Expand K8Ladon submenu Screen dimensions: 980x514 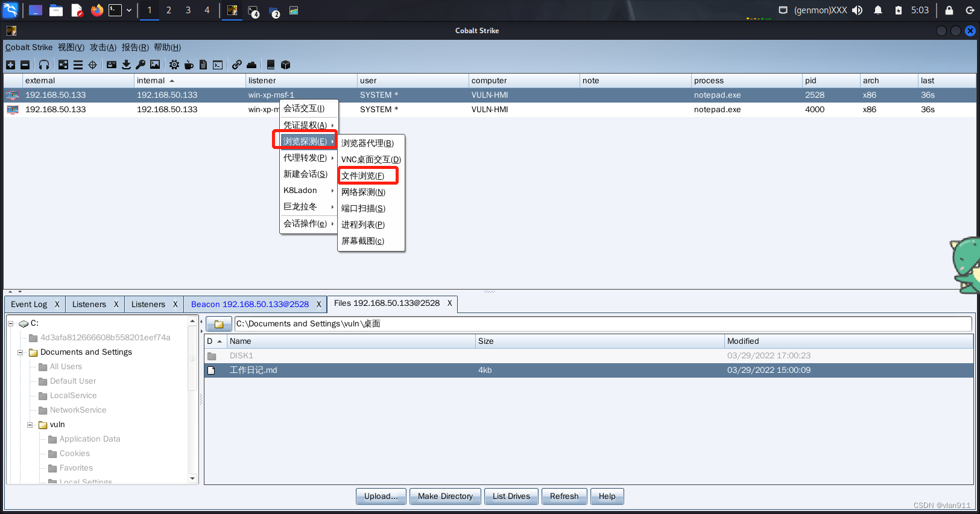(308, 190)
